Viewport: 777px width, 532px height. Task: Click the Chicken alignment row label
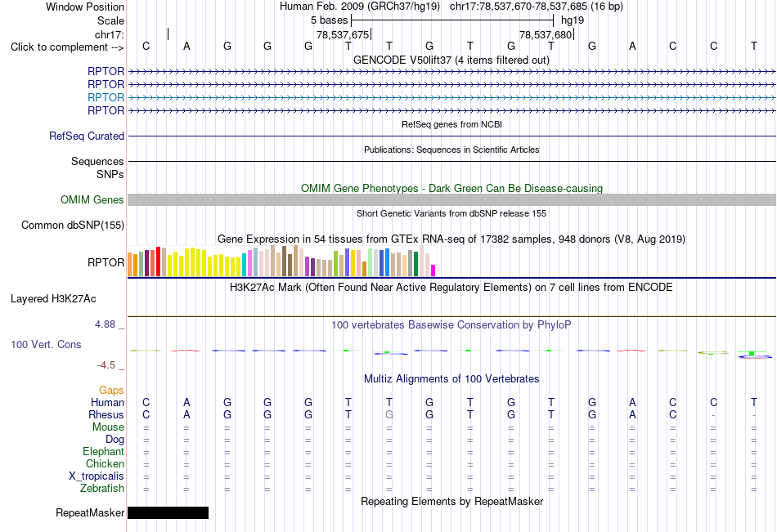point(105,463)
